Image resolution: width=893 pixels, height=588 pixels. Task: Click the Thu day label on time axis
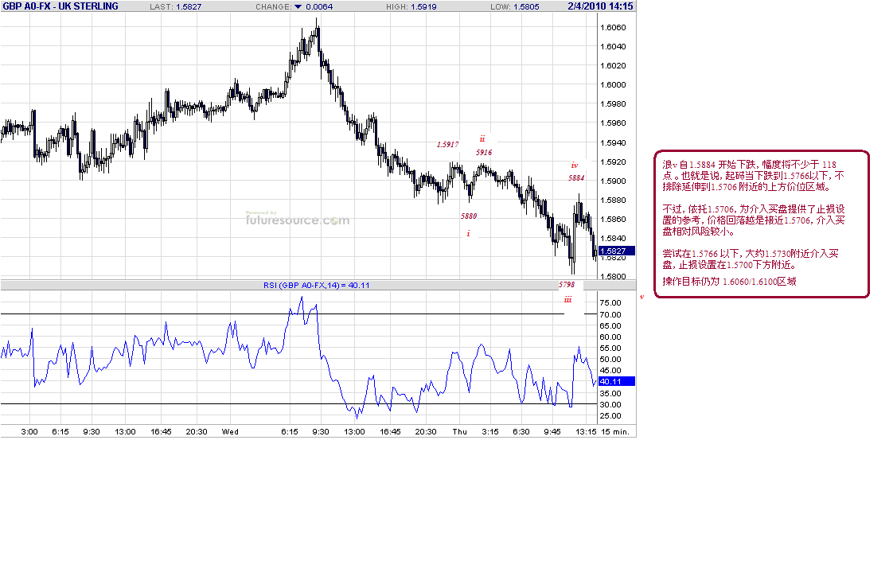pyautogui.click(x=459, y=431)
